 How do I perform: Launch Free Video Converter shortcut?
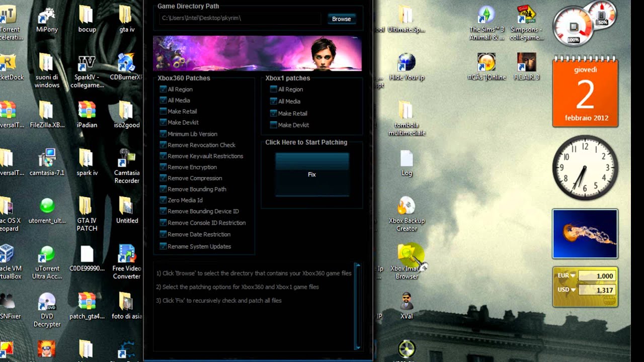pos(126,261)
